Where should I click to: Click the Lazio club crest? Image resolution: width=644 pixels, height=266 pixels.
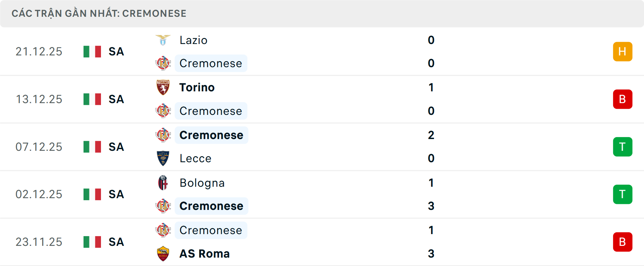[163, 40]
